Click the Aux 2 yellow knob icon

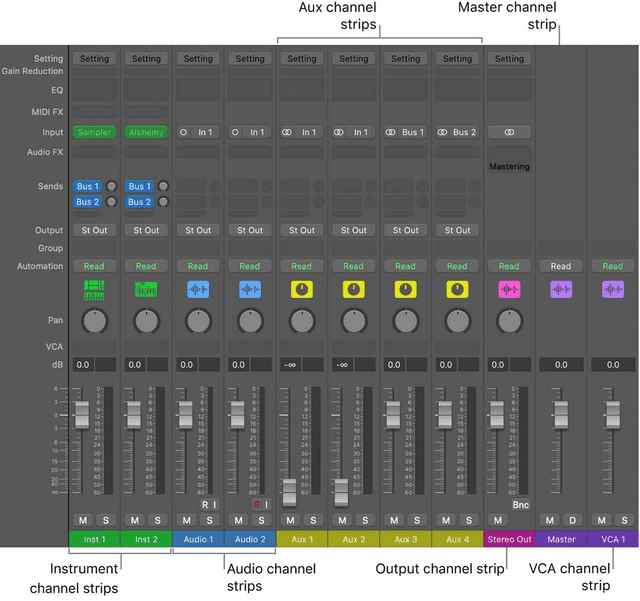tap(353, 289)
